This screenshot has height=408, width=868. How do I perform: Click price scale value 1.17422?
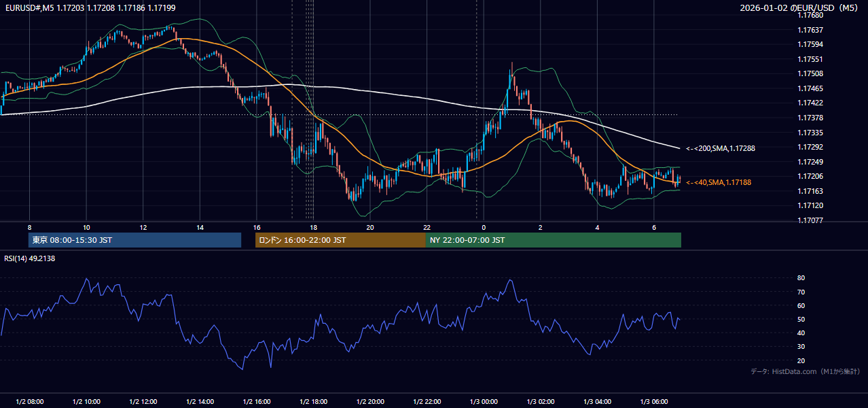[x=811, y=103]
